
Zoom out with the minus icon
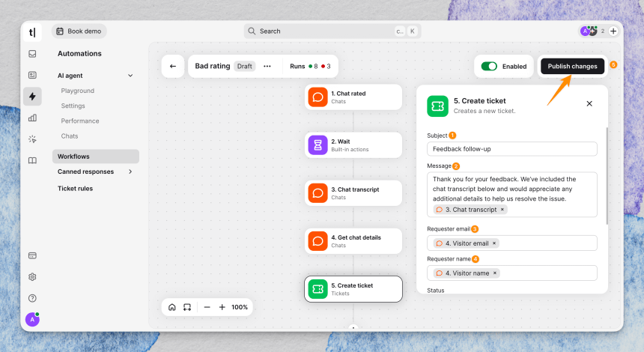pos(207,307)
